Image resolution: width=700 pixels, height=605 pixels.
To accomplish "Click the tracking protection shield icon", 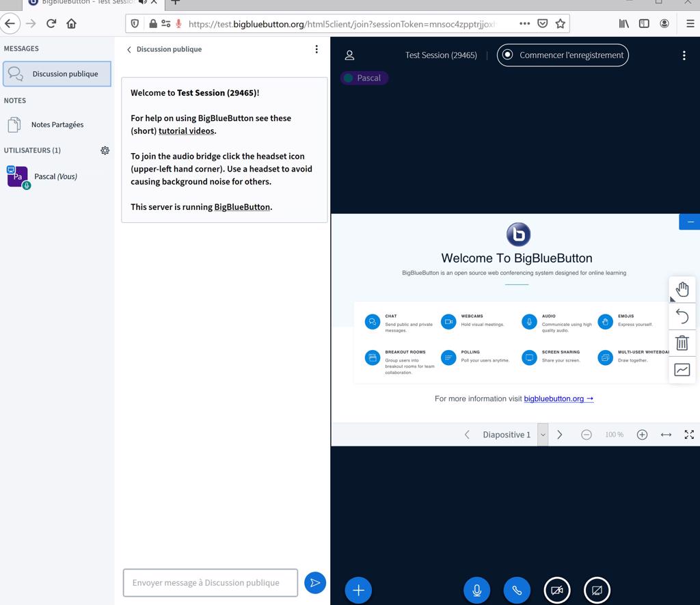I will (135, 24).
